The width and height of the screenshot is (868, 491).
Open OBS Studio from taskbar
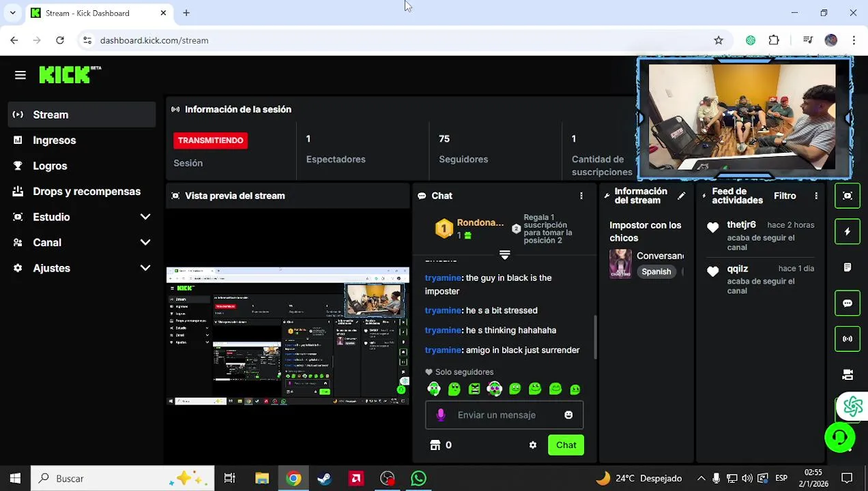(388, 479)
